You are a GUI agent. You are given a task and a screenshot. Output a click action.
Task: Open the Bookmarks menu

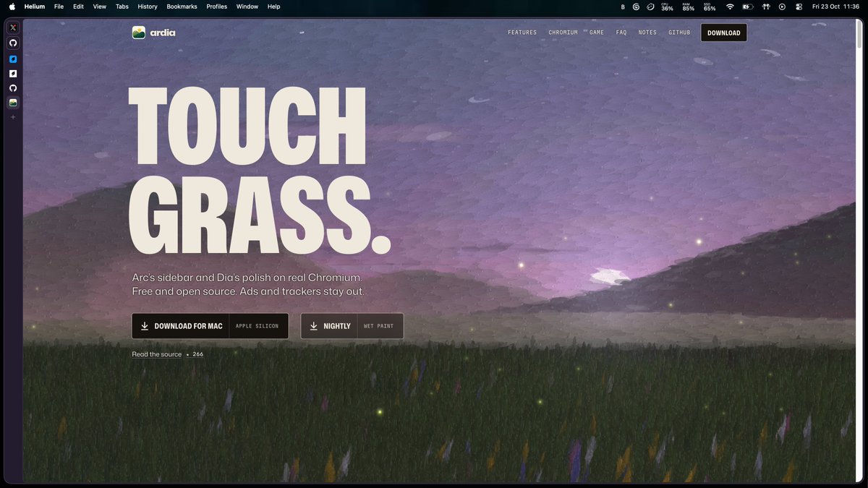[182, 7]
